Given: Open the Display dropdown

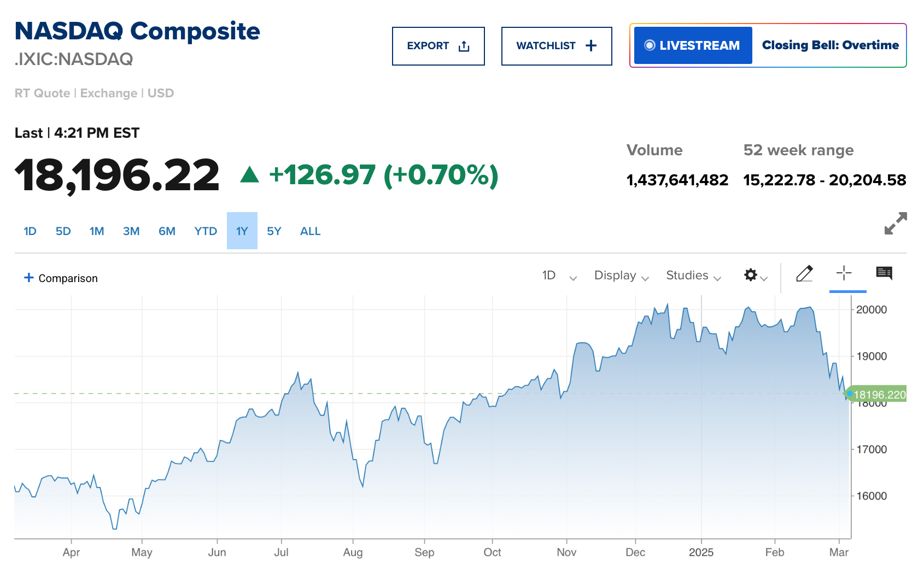Looking at the screenshot, I should pyautogui.click(x=621, y=276).
